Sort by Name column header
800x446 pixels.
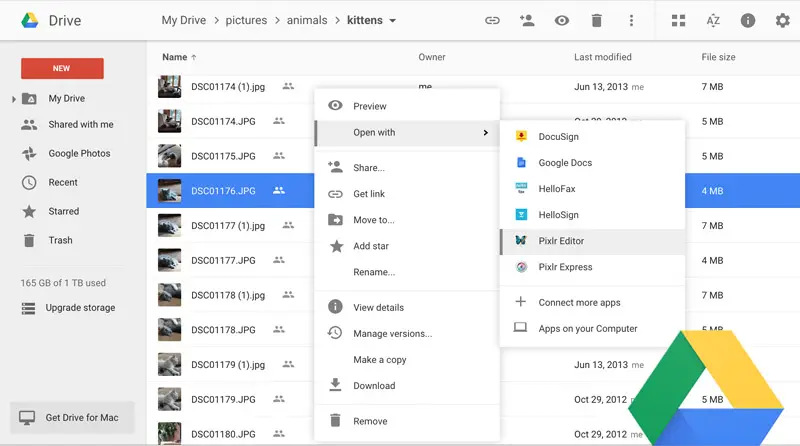click(x=174, y=57)
